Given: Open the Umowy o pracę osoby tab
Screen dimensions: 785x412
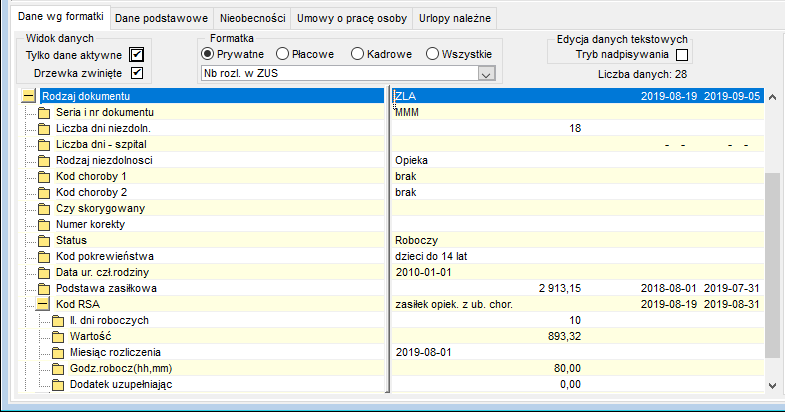Looking at the screenshot, I should (x=351, y=19).
